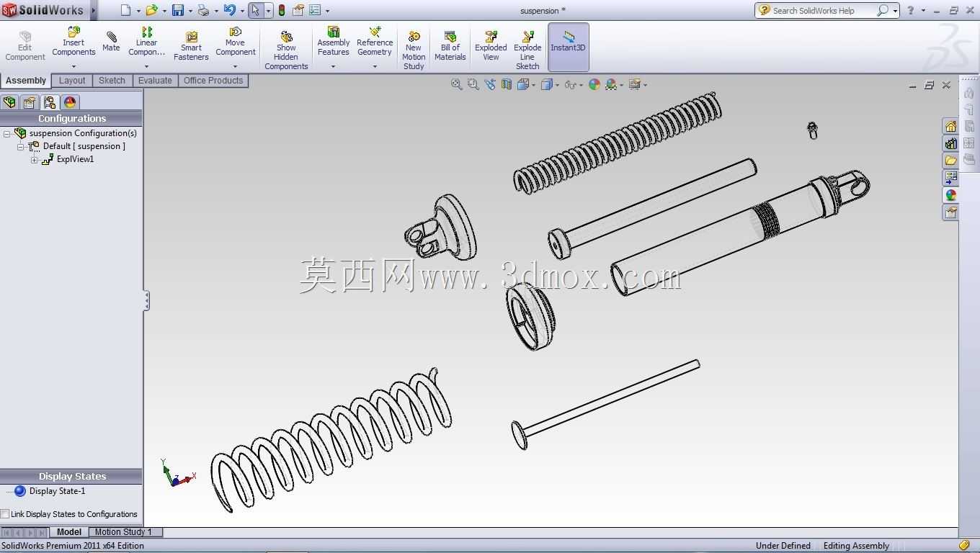Open the Appearances color ball icon in the task pane
This screenshot has width=980, height=553.
(x=951, y=194)
